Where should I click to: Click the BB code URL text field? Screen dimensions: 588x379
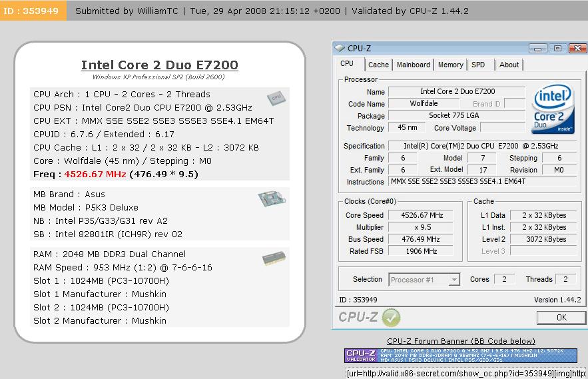pos(465,373)
